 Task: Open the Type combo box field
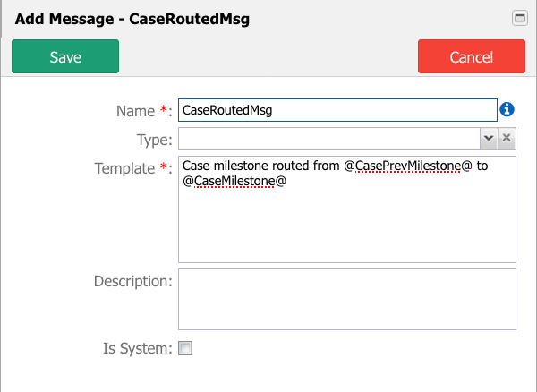(x=329, y=139)
